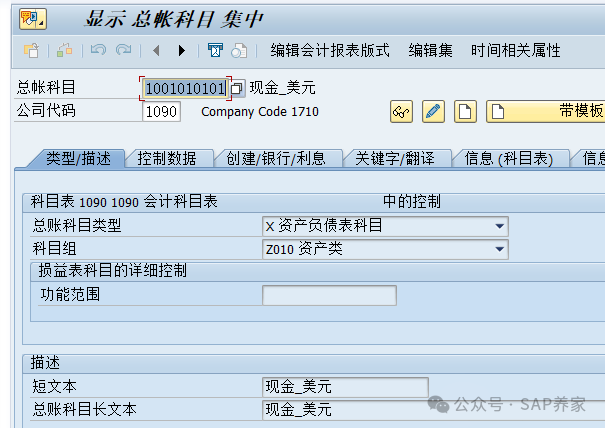
Task: Open the title bar menu icon
Action: (33, 19)
